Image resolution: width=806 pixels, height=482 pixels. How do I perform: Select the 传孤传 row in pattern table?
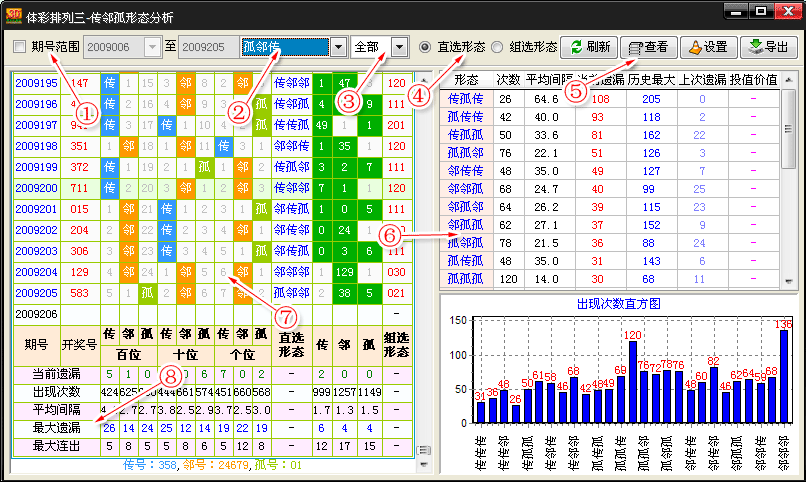click(610, 99)
